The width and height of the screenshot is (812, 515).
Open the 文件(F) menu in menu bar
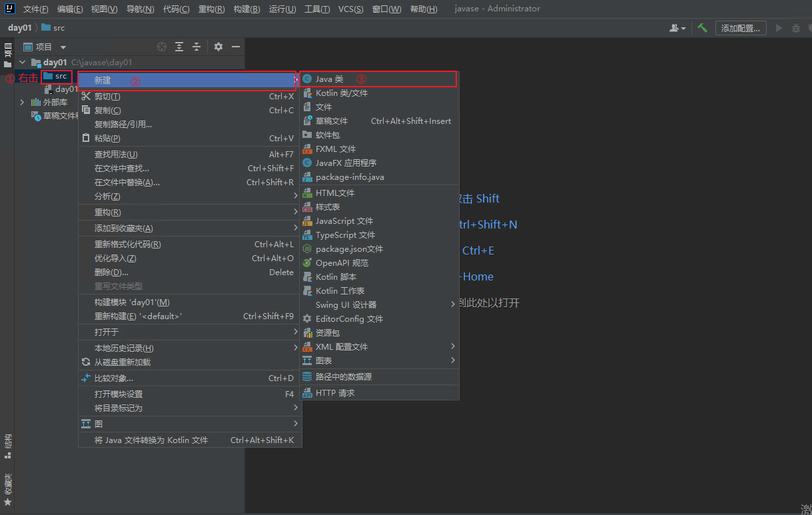tap(35, 9)
